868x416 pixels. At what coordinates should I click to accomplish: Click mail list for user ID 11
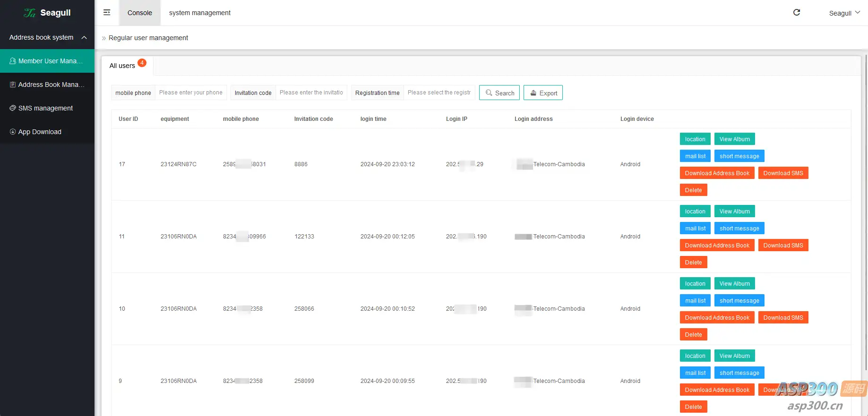[695, 229]
